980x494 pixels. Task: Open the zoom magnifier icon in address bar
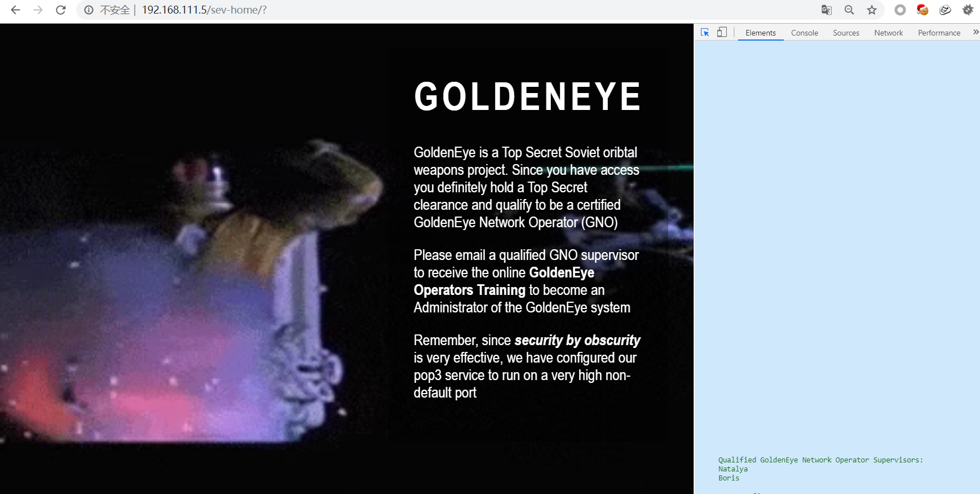849,10
